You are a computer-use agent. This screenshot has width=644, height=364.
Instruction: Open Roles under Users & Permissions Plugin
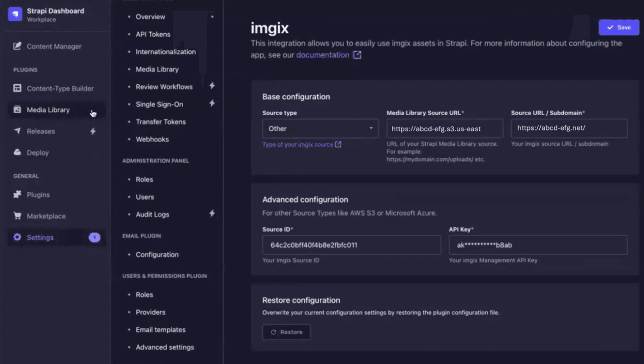145,294
